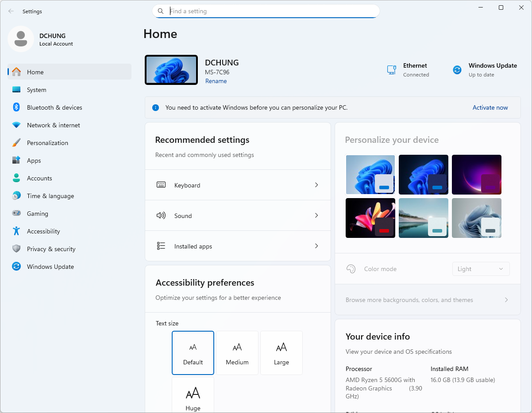This screenshot has width=532, height=413.
Task: Open Browse more backgrounds chevron
Action: [506, 300]
